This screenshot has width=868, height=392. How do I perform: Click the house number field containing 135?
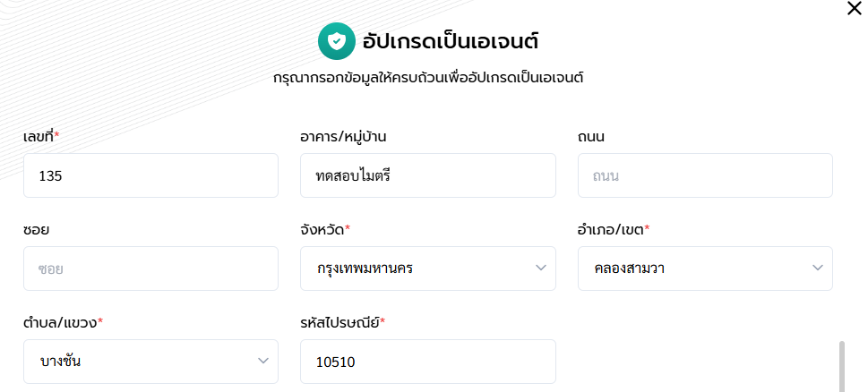pos(150,175)
